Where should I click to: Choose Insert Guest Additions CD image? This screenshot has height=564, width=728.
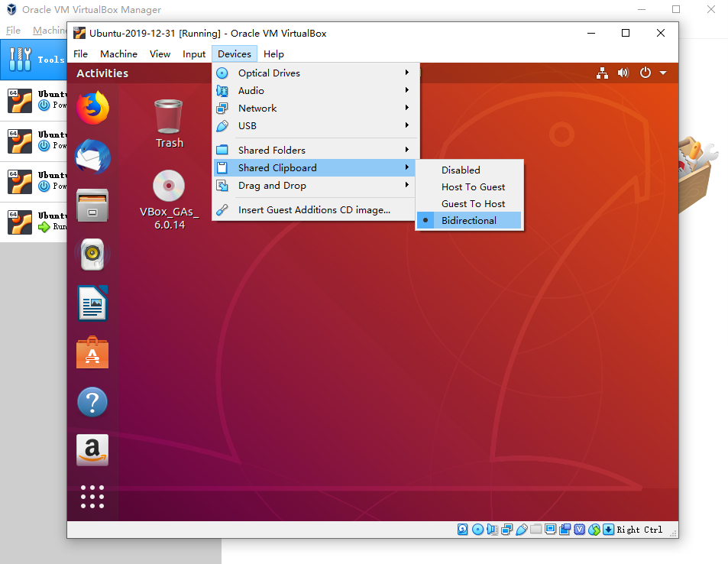point(314,210)
